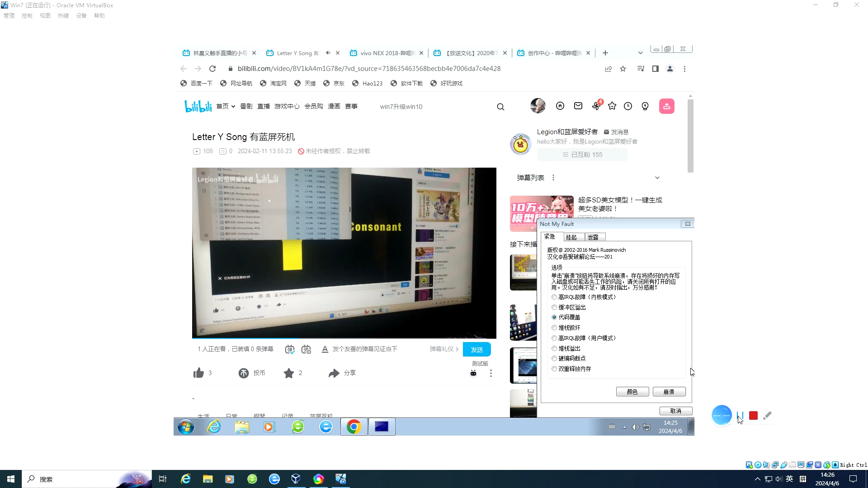
Task: Open danmaku settings icon
Action: point(306,349)
